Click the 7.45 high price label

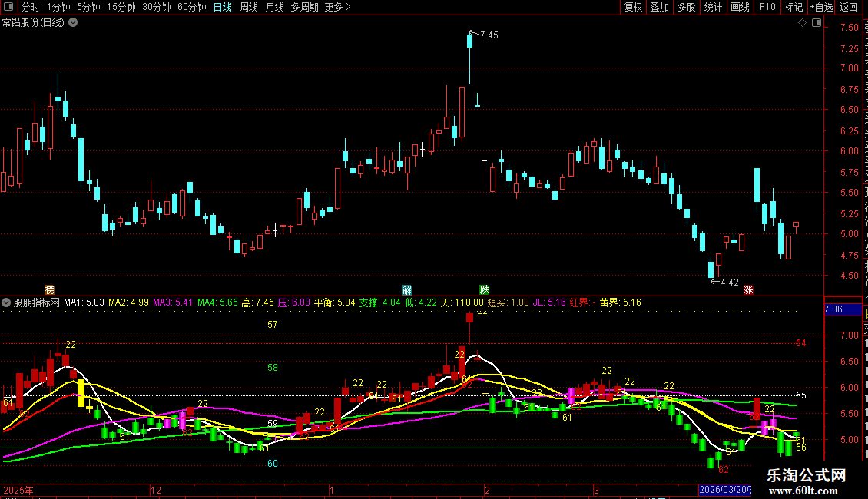click(489, 35)
